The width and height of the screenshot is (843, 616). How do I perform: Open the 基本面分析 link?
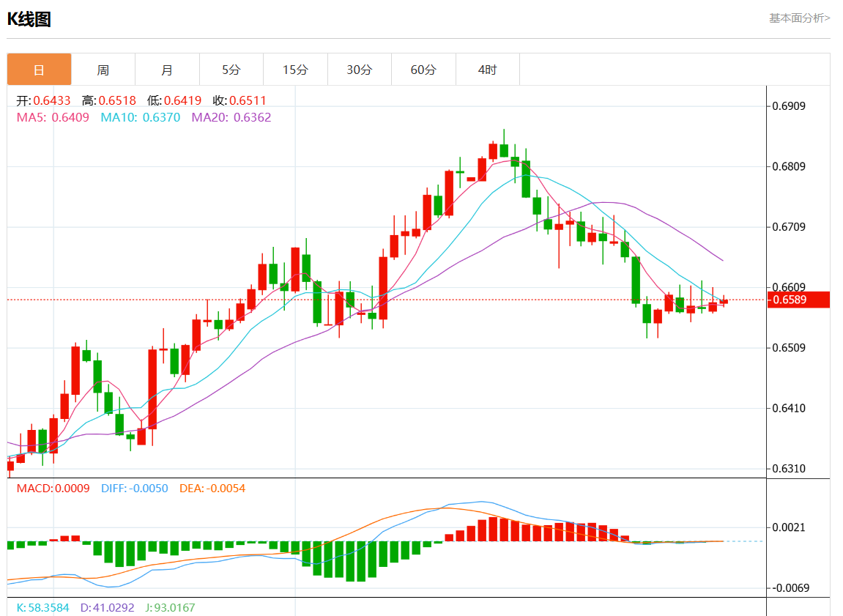tap(799, 18)
